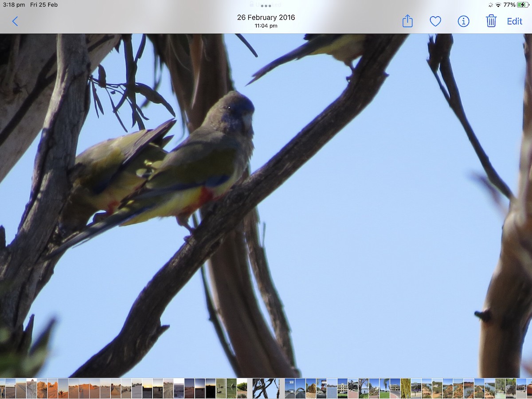
Task: Show photo info details
Action: coord(463,21)
